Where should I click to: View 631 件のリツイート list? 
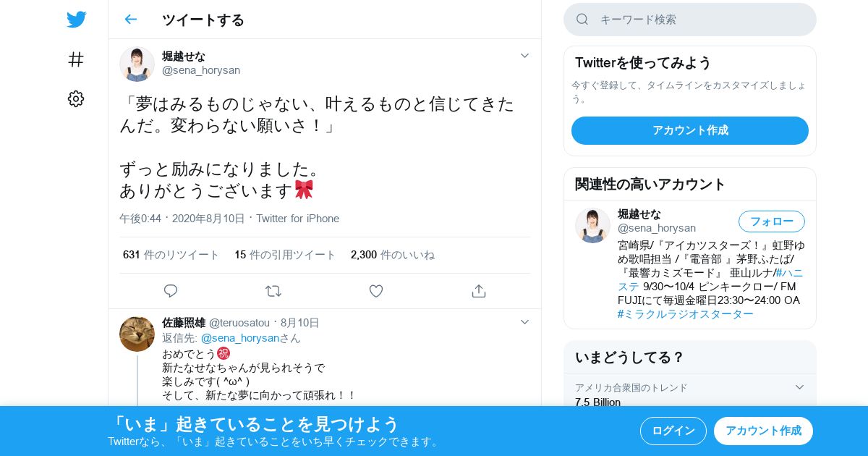point(171,255)
